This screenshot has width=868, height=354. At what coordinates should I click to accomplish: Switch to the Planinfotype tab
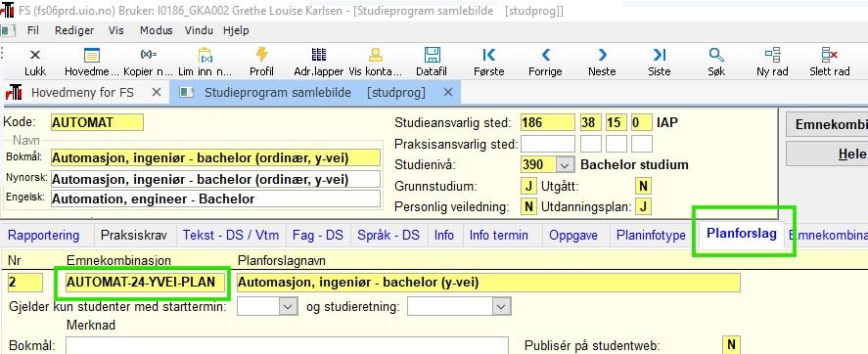coord(651,236)
